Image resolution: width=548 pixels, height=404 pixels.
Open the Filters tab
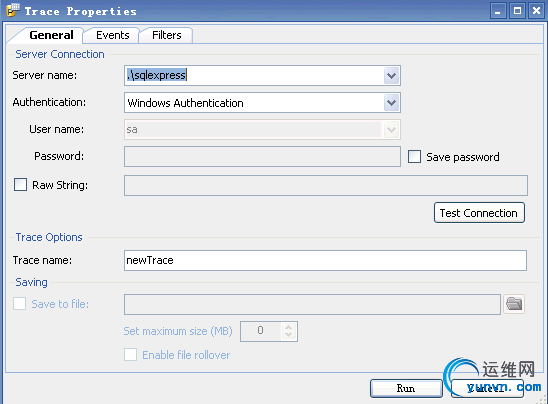(x=167, y=35)
